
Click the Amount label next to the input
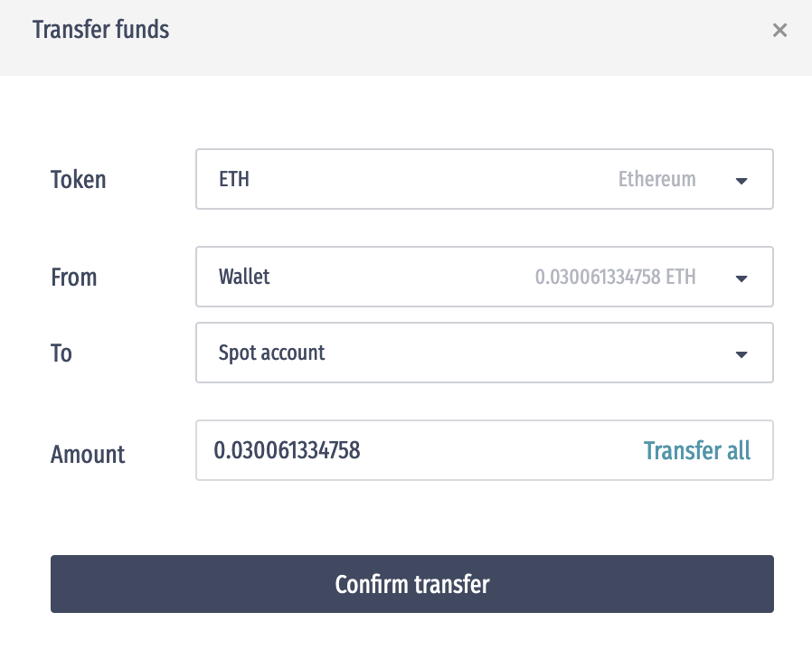tap(88, 455)
